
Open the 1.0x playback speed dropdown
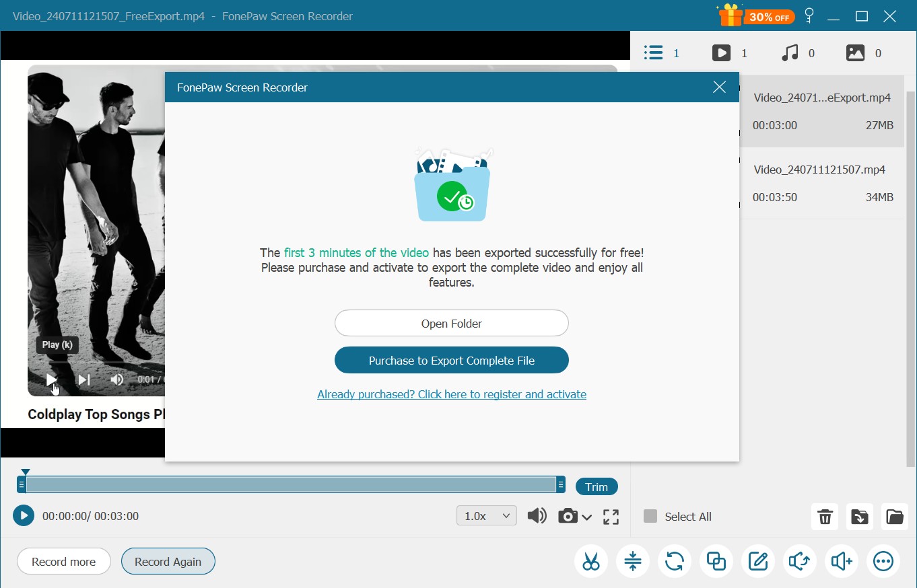(x=487, y=516)
